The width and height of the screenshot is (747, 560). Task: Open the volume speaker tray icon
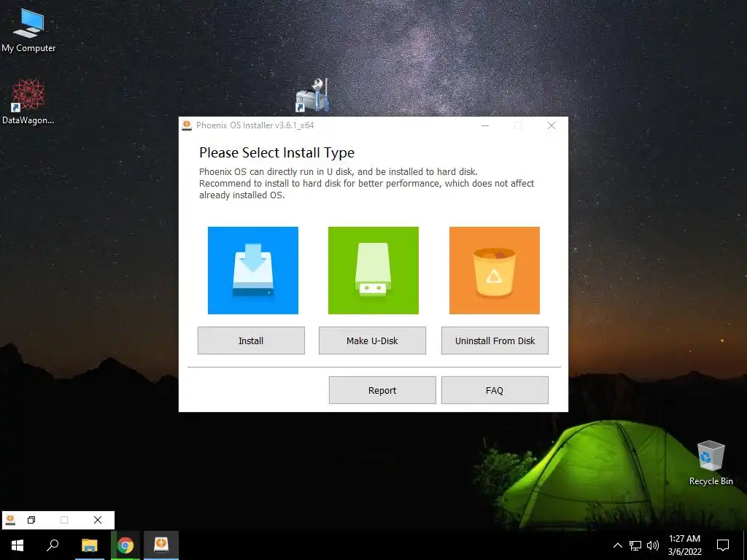click(653, 545)
